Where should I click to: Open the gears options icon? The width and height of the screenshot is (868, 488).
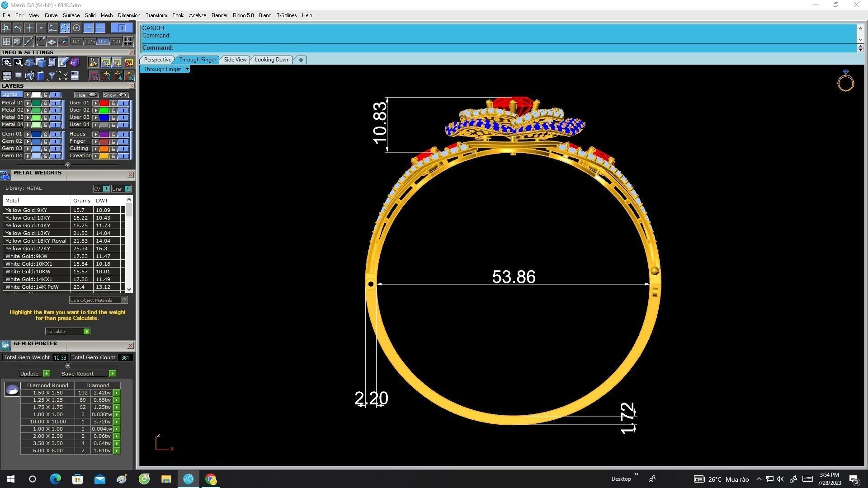(x=7, y=62)
